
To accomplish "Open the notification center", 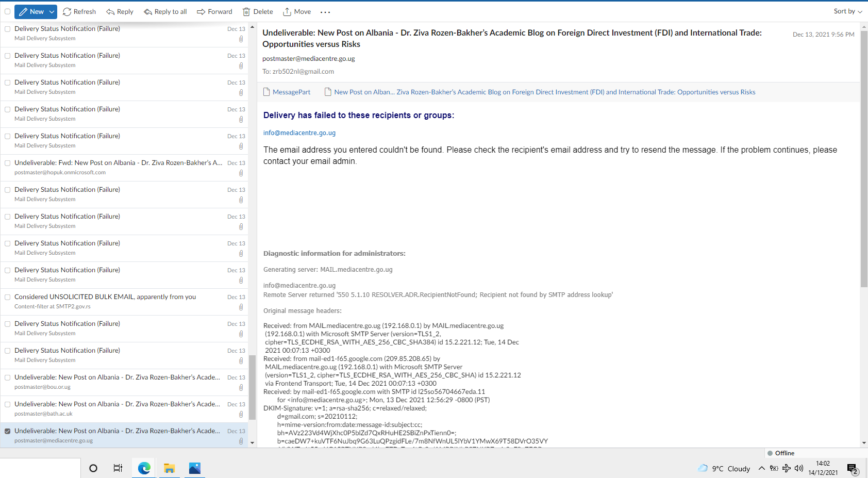I will tap(853, 469).
